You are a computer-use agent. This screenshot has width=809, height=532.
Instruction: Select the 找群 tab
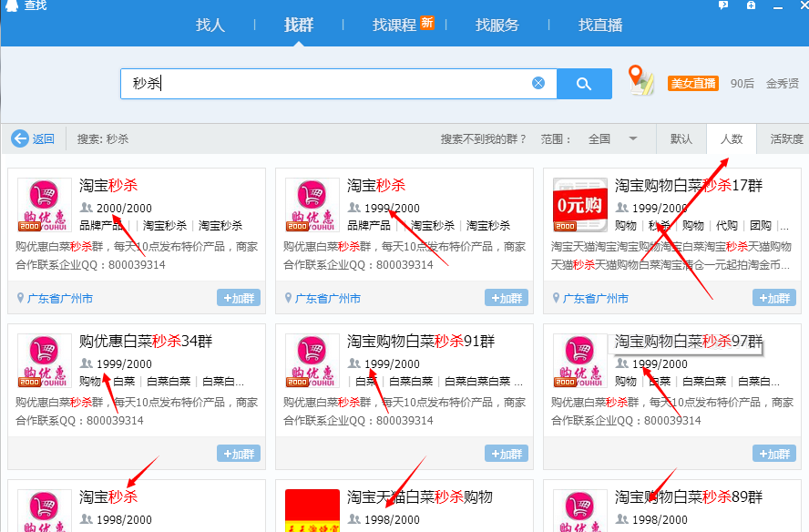pos(299,25)
